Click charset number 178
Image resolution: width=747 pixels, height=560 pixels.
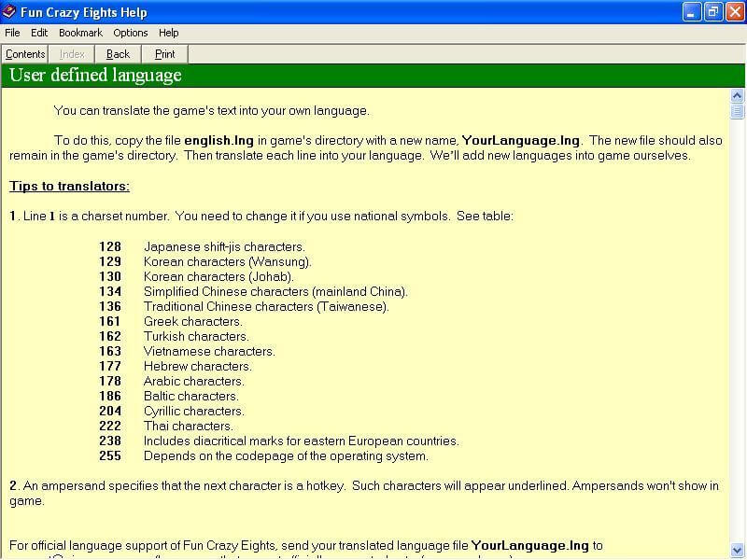tap(110, 381)
